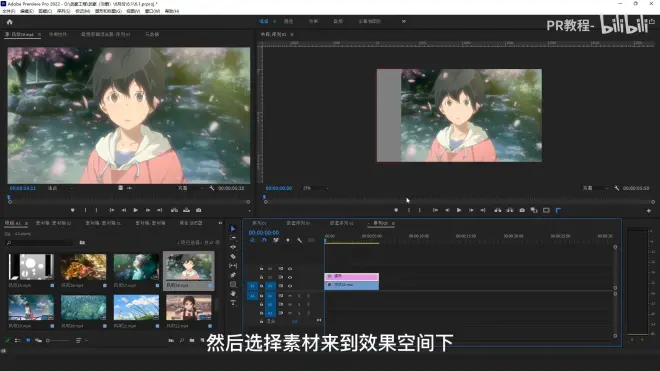
Task: Add marker in Program monitor
Action: pyautogui.click(x=396, y=210)
